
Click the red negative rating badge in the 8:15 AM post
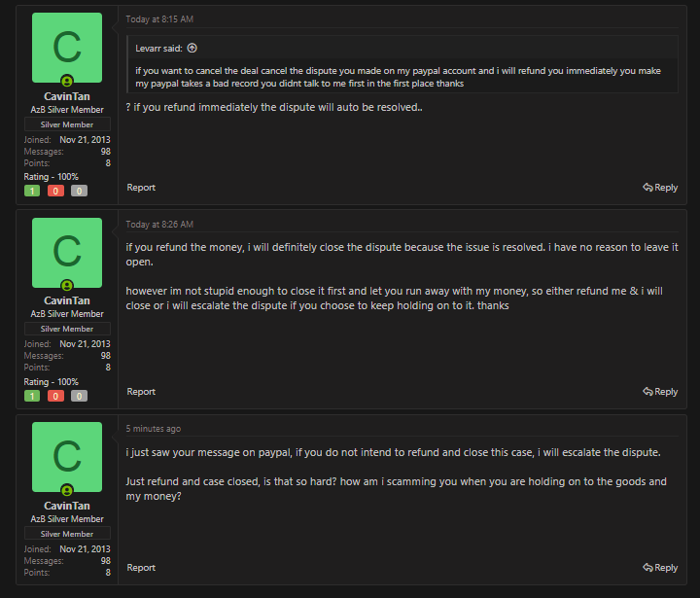click(55, 191)
